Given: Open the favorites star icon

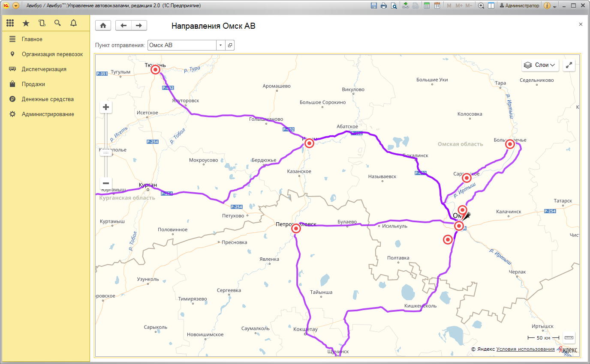Looking at the screenshot, I should pyautogui.click(x=26, y=23).
